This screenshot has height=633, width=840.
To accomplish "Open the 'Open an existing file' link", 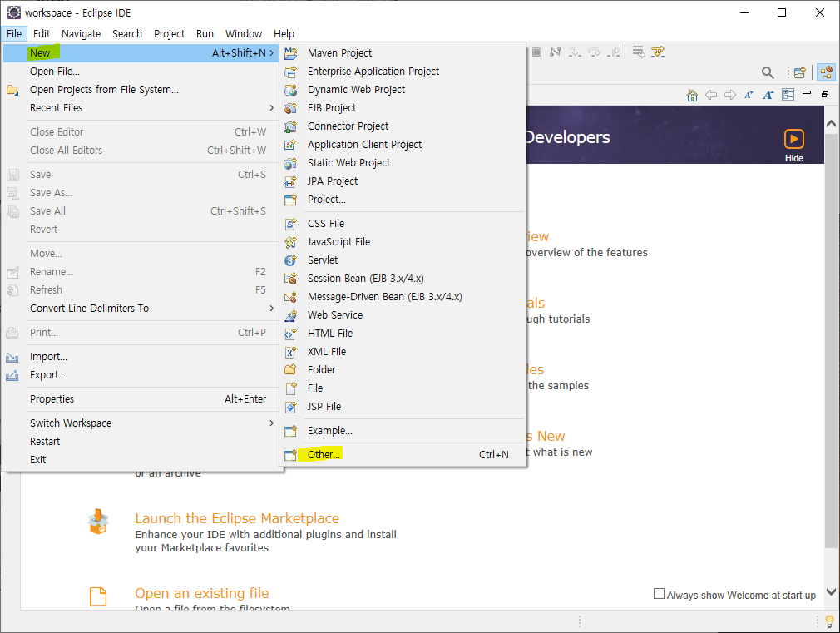I will [x=201, y=593].
